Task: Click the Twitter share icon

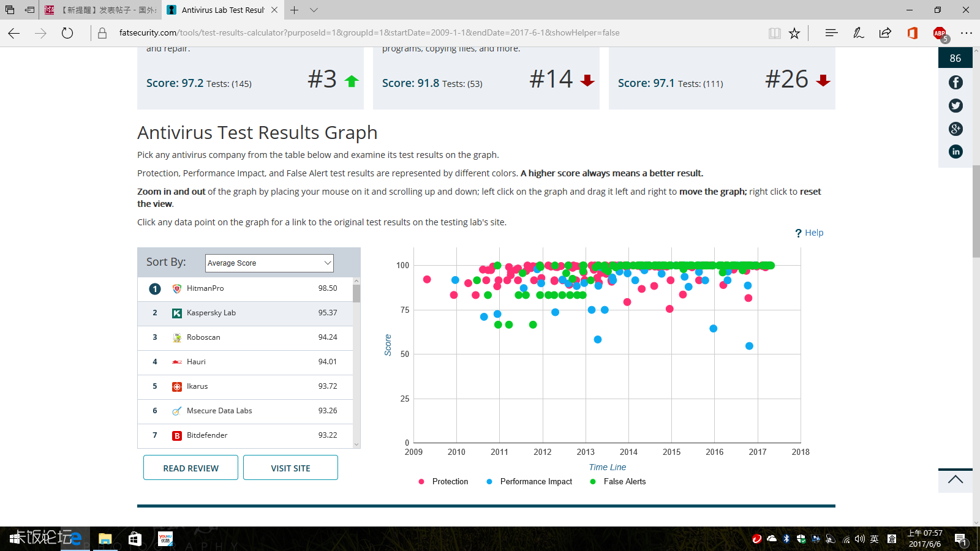Action: 956,106
